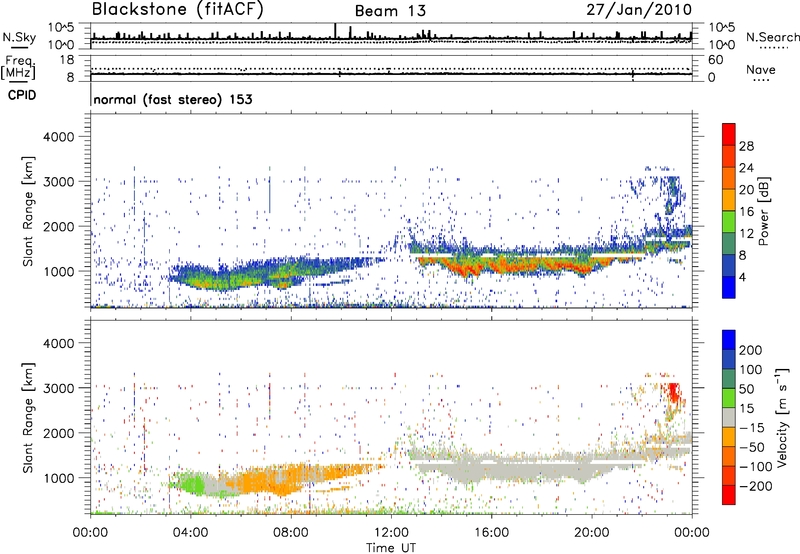Click the red high-velocity echo patch near 3000 km
The height and width of the screenshot is (554, 800).
tap(673, 393)
